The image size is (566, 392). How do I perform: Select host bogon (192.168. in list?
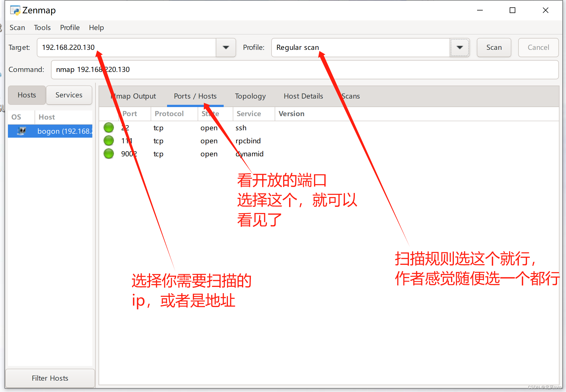pos(50,131)
